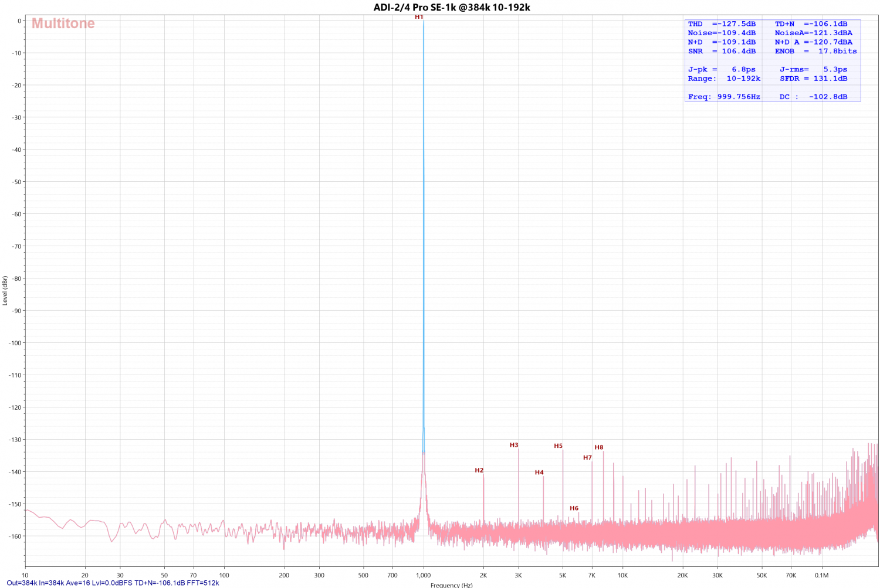Click the "-130" level tick label

point(15,440)
